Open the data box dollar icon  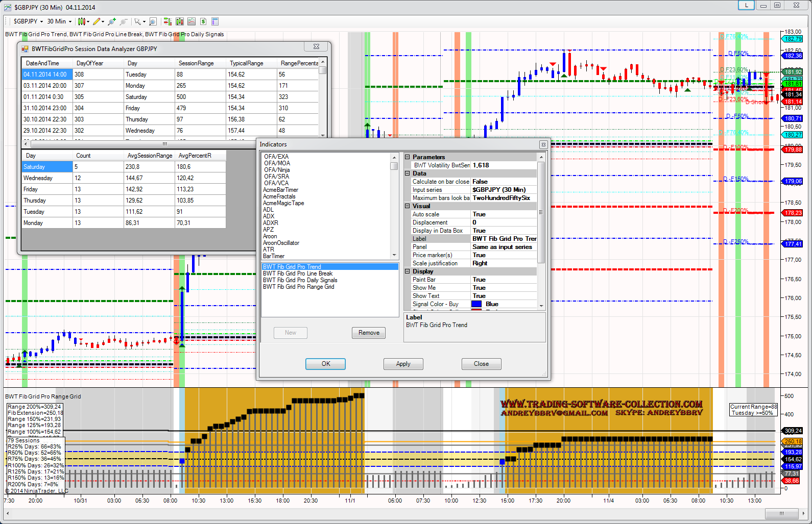pyautogui.click(x=203, y=21)
